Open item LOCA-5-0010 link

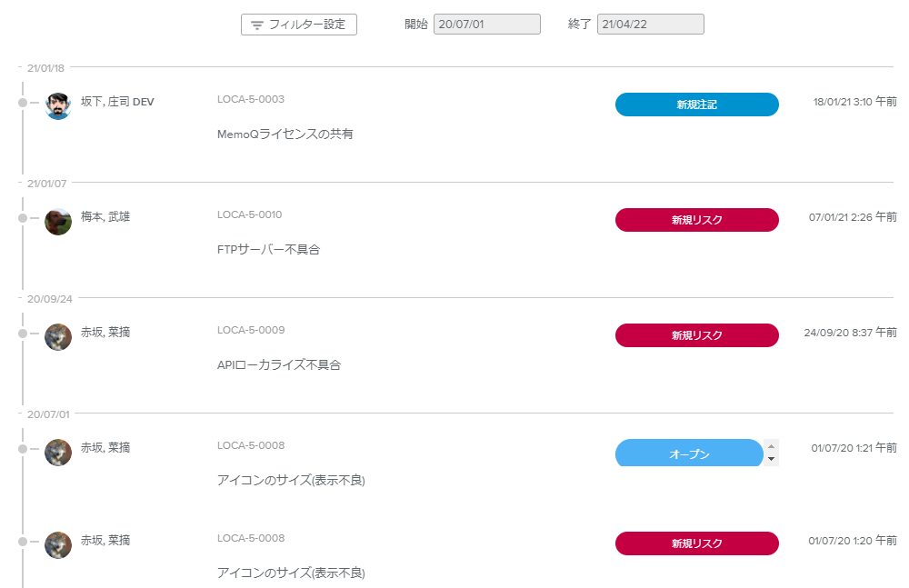(x=250, y=214)
